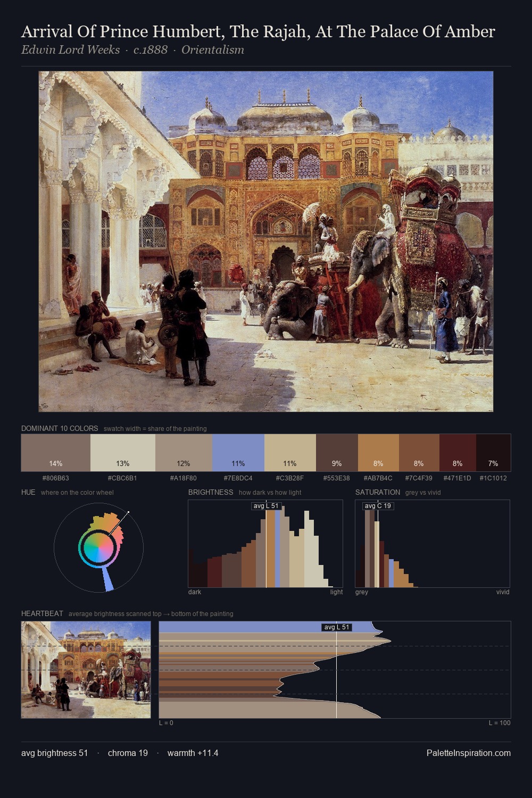This screenshot has width=532, height=798.
Task: Click the HUE section heading
Action: [28, 492]
